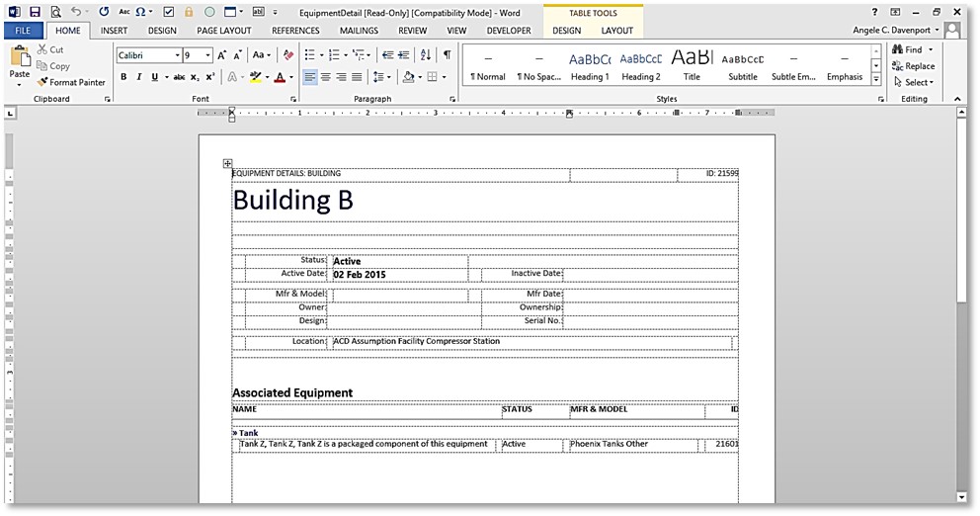This screenshot has width=980, height=516.
Task: Click the table move handle above the document table
Action: pos(227,164)
